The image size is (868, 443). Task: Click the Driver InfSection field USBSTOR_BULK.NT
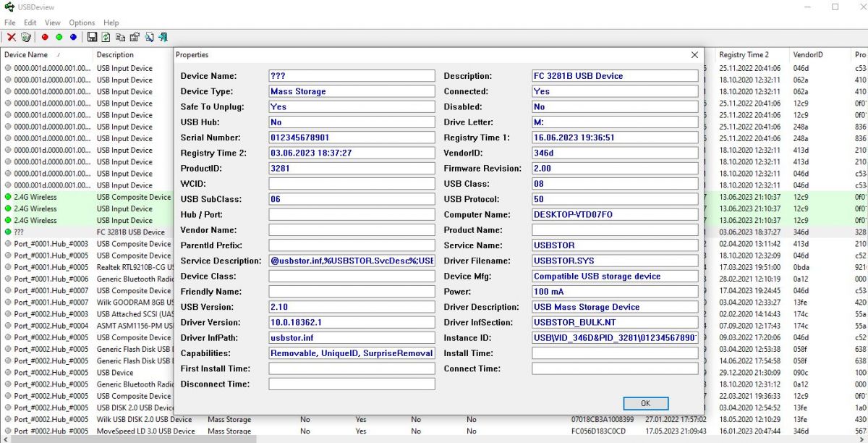pyautogui.click(x=615, y=323)
